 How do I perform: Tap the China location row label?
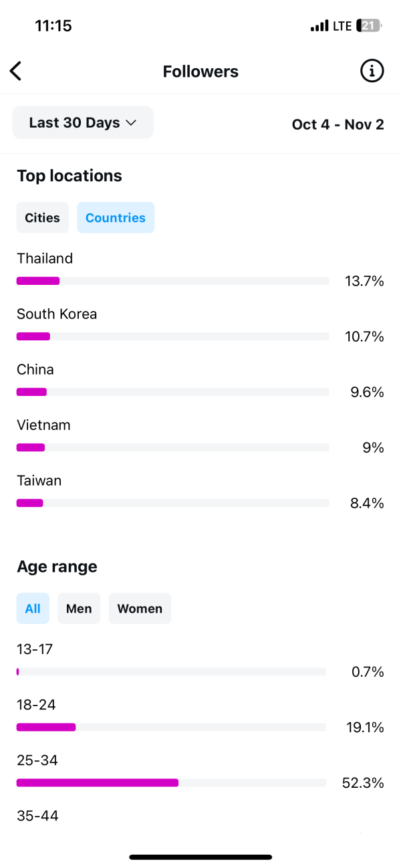35,369
